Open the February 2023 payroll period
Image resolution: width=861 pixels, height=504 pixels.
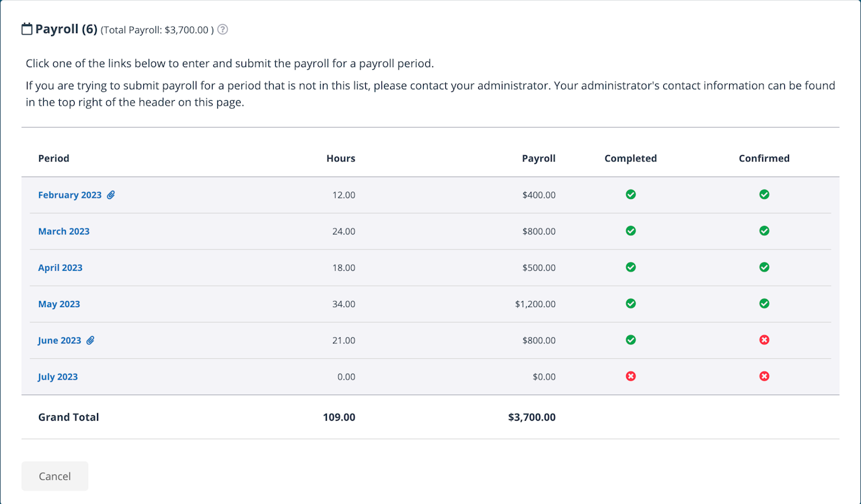tap(69, 196)
